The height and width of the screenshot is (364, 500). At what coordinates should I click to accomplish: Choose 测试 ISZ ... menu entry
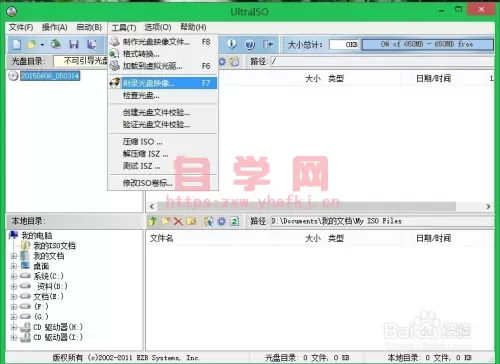pos(163,166)
